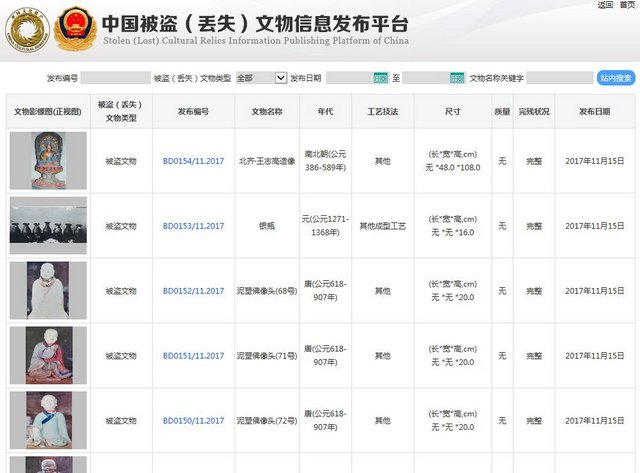Focus the start 发布日期 input field
Screen dimensions: 640x473
pos(358,78)
